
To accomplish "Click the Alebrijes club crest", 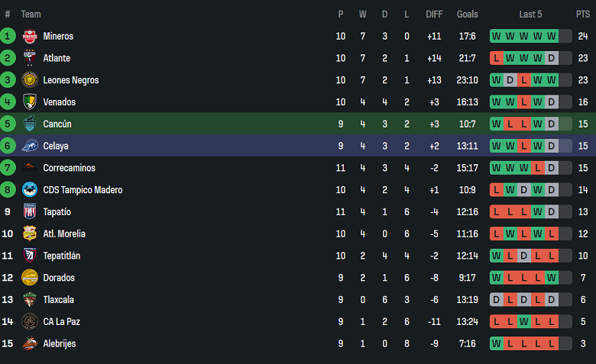I will coord(30,343).
